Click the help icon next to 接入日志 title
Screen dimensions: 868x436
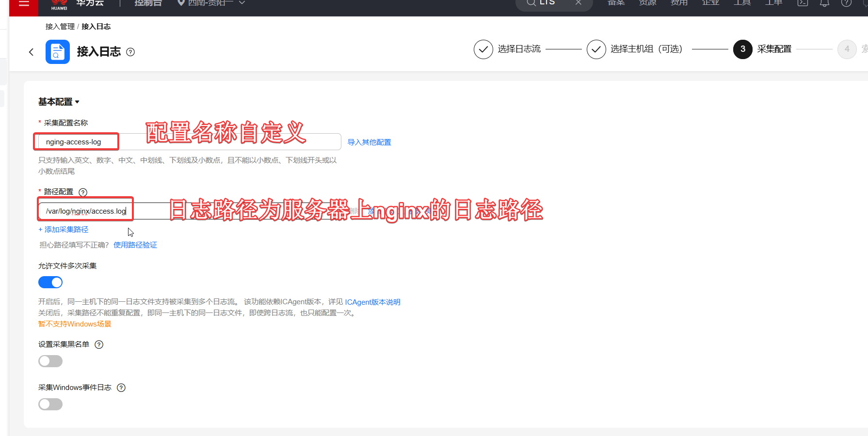(130, 52)
